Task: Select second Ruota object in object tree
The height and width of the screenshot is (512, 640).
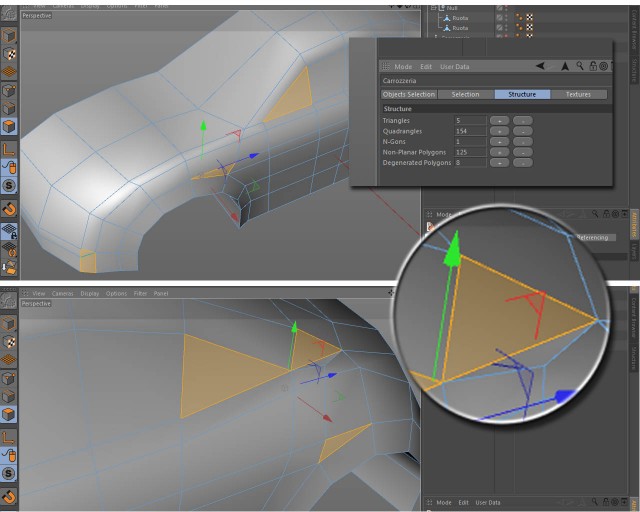Action: pyautogui.click(x=460, y=28)
